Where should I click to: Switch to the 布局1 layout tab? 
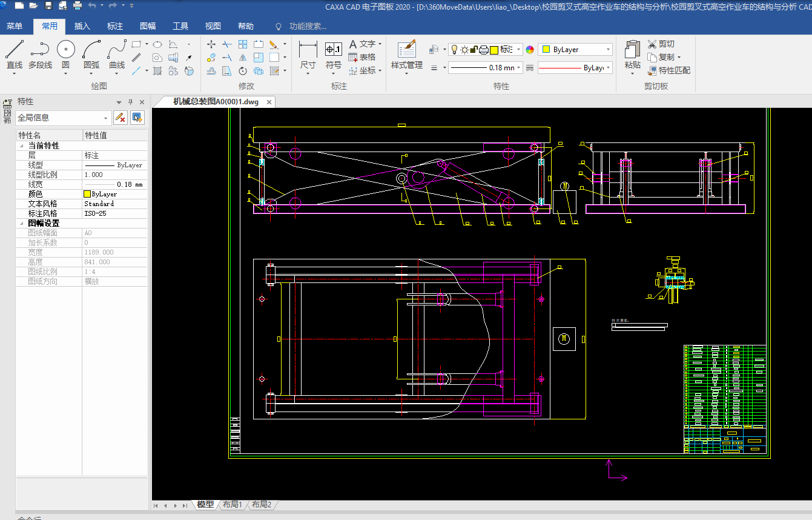click(232, 504)
